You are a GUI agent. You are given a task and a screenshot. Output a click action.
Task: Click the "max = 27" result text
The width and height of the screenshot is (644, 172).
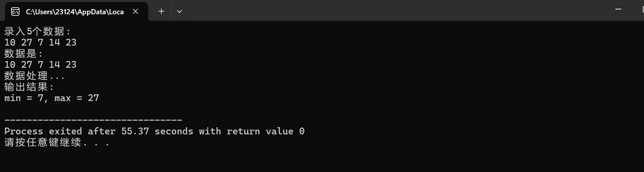tap(77, 98)
